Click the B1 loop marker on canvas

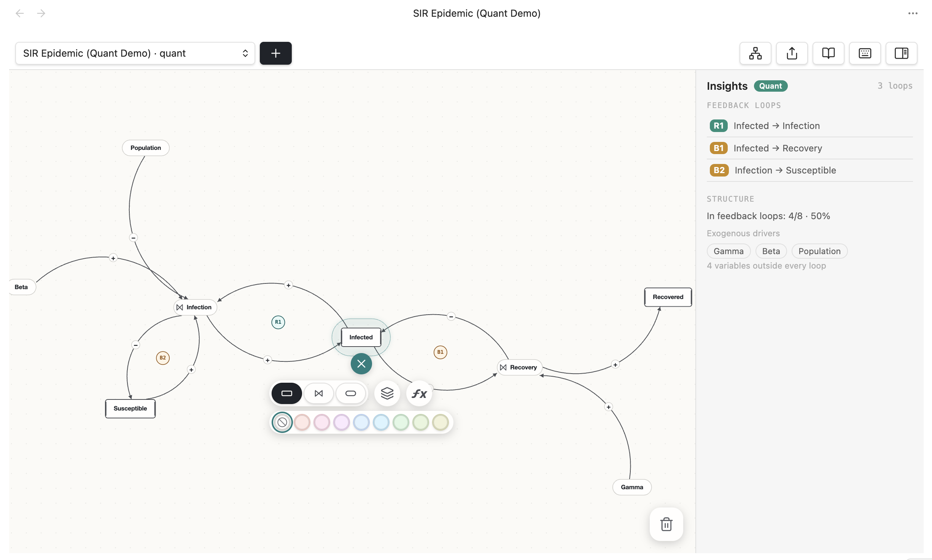click(x=440, y=352)
